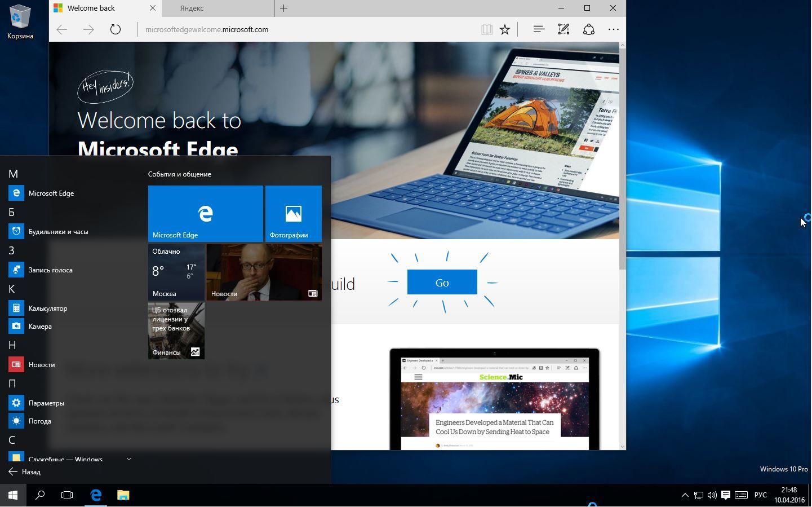Viewport: 812px width, 507px height.
Task: Open Reading view icon in address bar
Action: 487,29
